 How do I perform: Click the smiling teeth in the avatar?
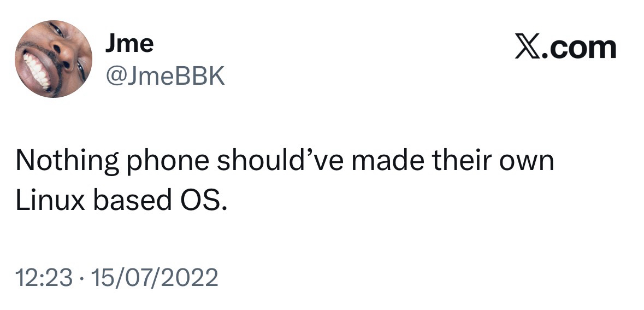(36, 70)
